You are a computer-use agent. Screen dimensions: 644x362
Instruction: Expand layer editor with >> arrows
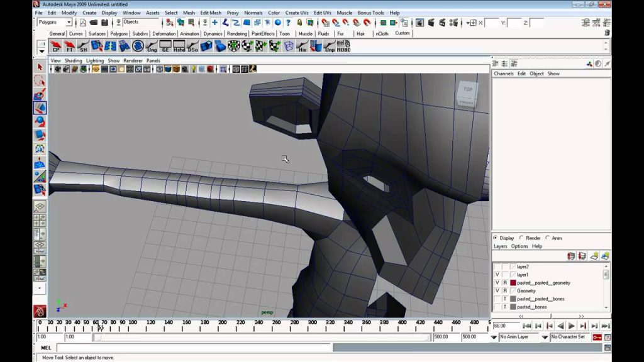point(580,316)
